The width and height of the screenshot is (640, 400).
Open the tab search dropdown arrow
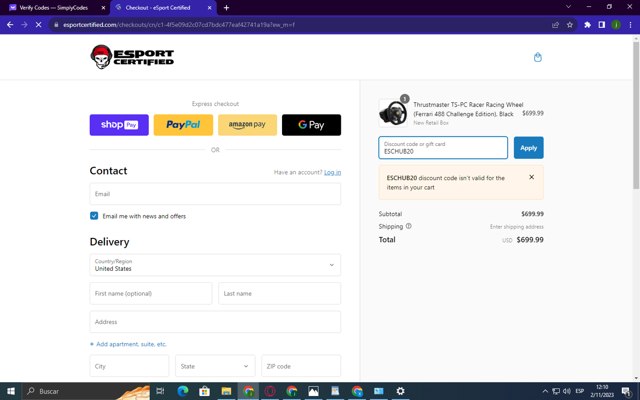(x=568, y=7)
